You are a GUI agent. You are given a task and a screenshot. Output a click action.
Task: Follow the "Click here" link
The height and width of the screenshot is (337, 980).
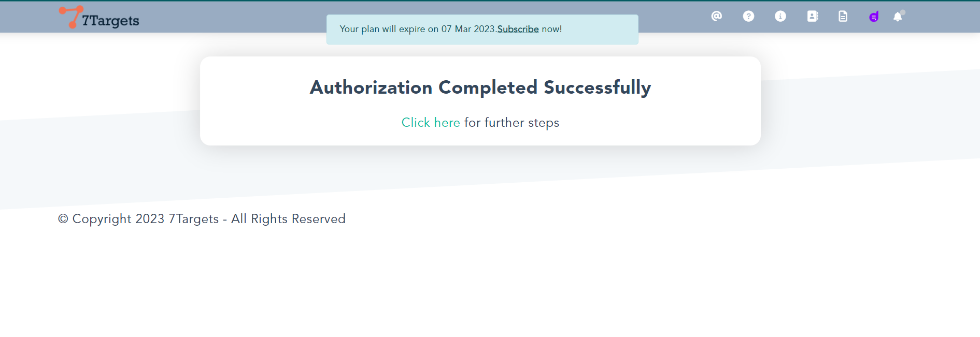click(431, 123)
